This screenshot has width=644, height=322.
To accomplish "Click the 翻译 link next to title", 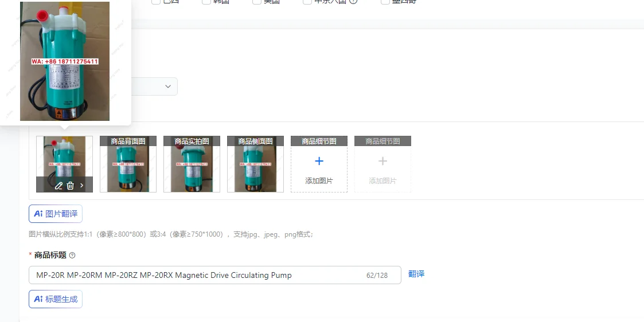I will click(x=416, y=274).
